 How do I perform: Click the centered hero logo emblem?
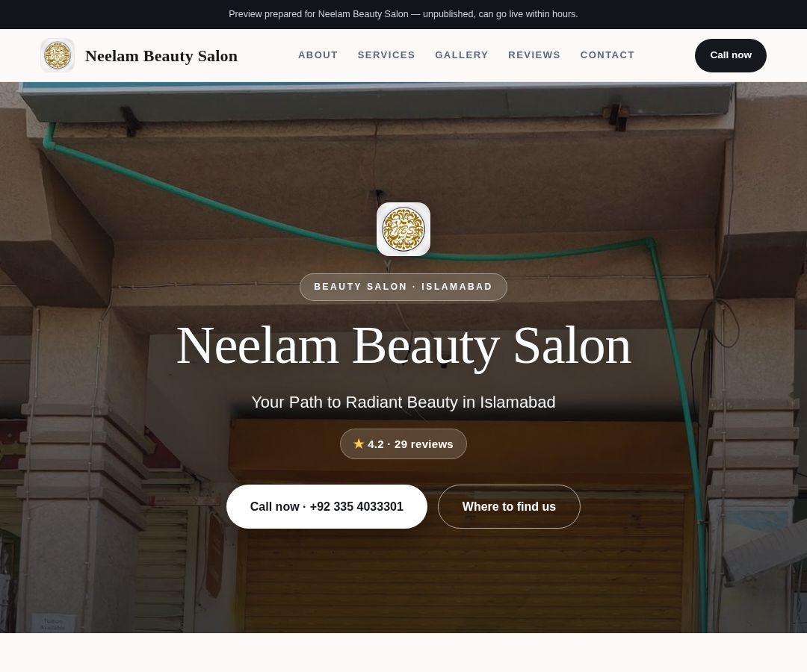pos(403,229)
